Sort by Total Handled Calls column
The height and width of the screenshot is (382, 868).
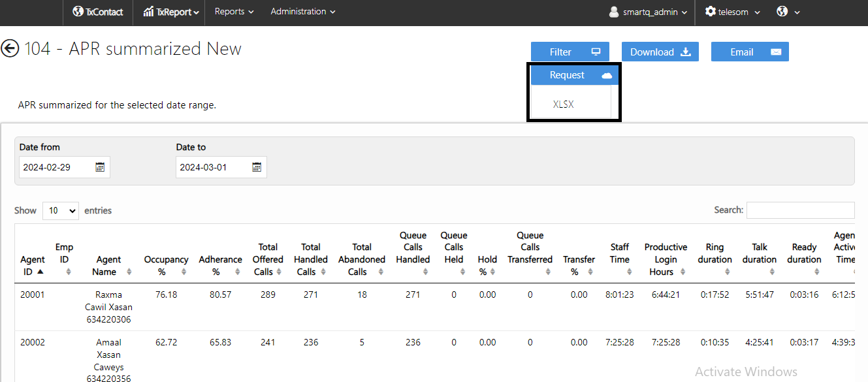pos(311,260)
